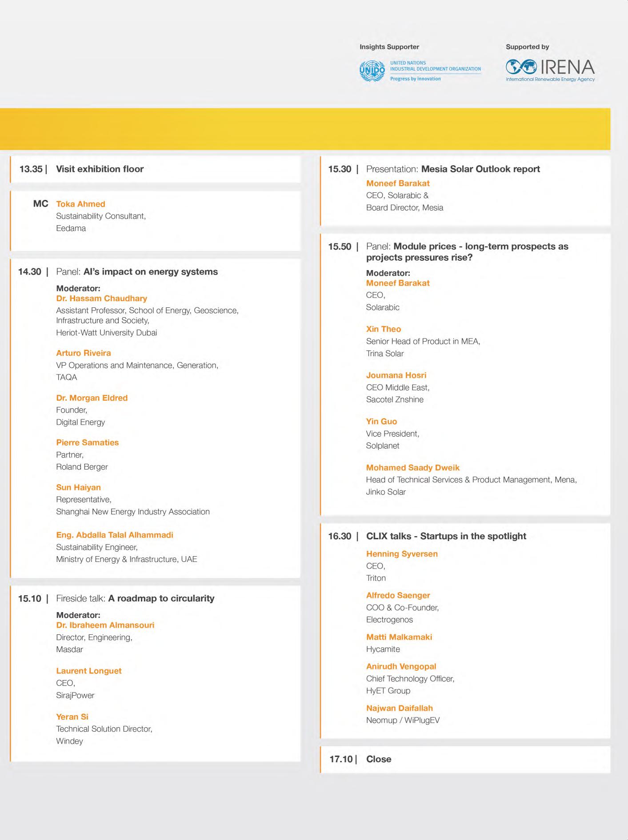Select the 'Masdar' company line
Screen dimensions: 628x840
[69, 649]
